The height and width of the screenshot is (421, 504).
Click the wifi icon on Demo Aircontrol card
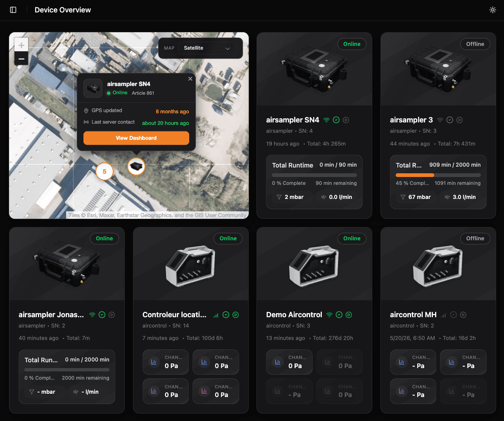pos(329,315)
